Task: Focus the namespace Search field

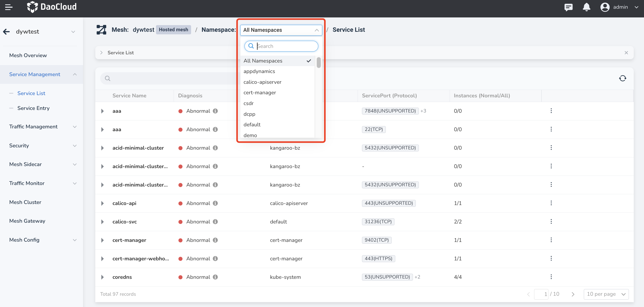Action: click(281, 46)
